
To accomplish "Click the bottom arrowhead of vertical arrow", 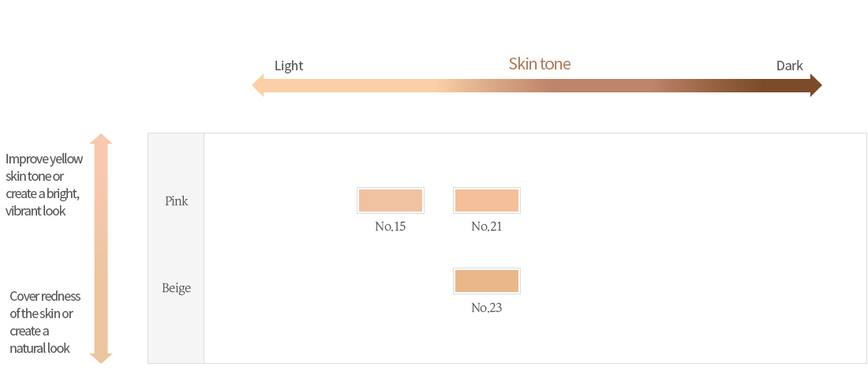I will click(x=101, y=358).
